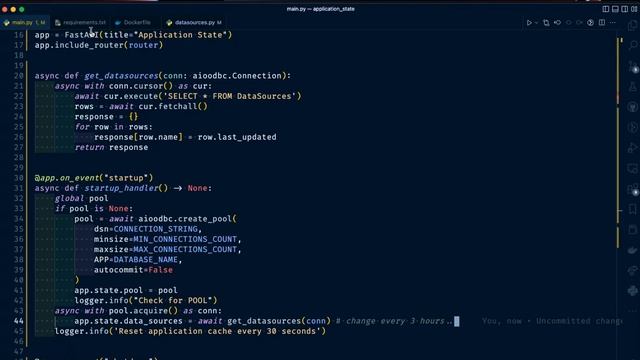Open the Testing flask view in the activity bar
640x360 pixels.
(x=632, y=87)
